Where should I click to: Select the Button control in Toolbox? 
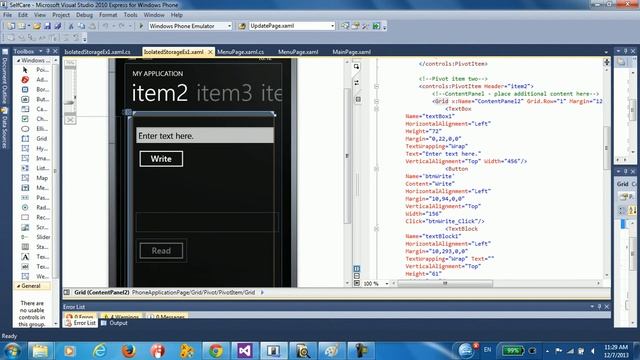[x=36, y=99]
